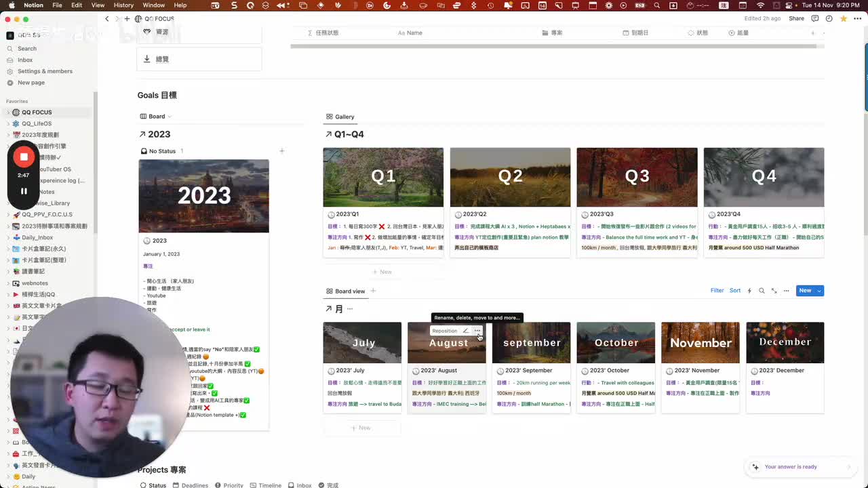Expand the QQ_LifeOS sidebar page

(x=8, y=123)
